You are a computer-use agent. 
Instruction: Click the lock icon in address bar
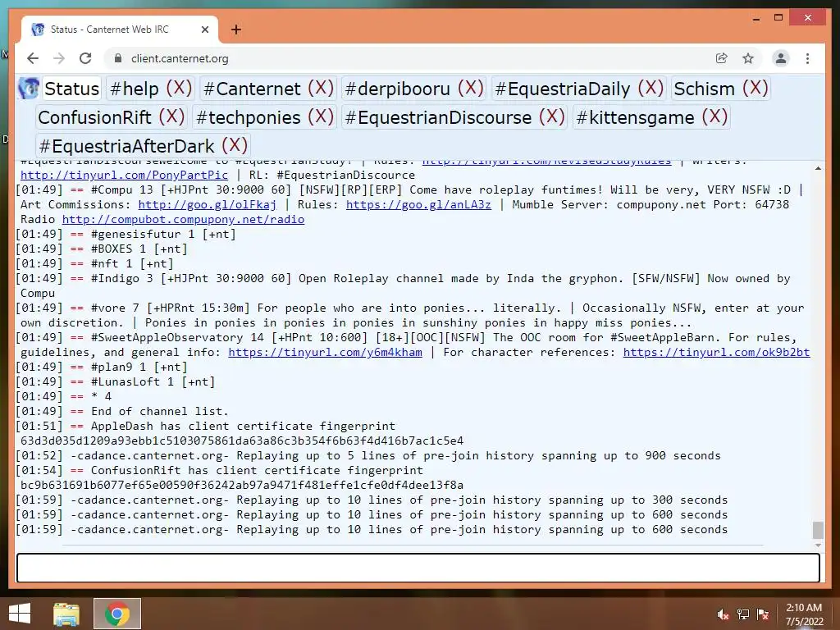[118, 58]
